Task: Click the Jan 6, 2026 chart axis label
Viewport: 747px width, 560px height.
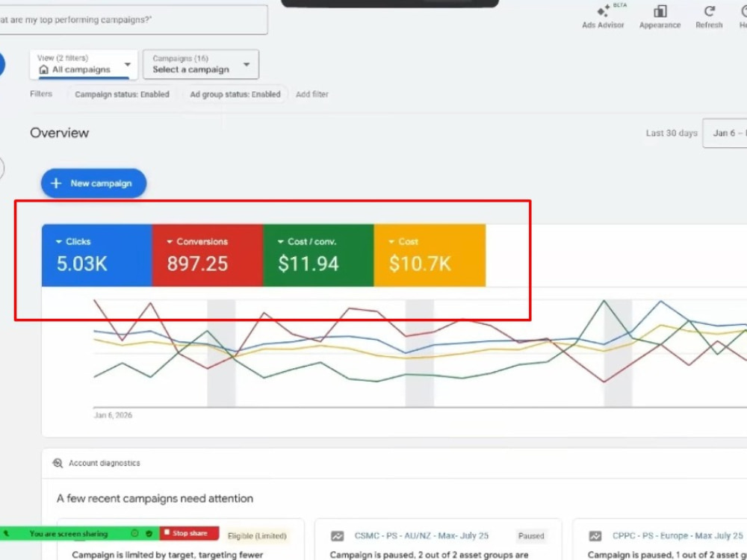Action: pyautogui.click(x=113, y=415)
